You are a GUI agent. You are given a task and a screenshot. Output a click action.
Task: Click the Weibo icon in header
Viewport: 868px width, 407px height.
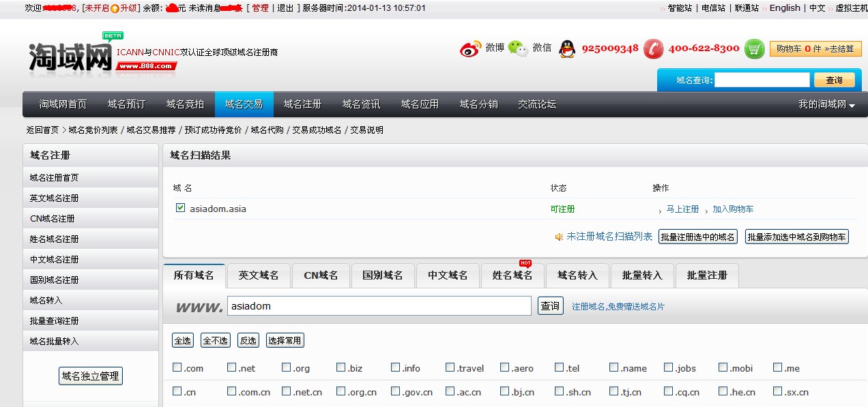(x=470, y=48)
